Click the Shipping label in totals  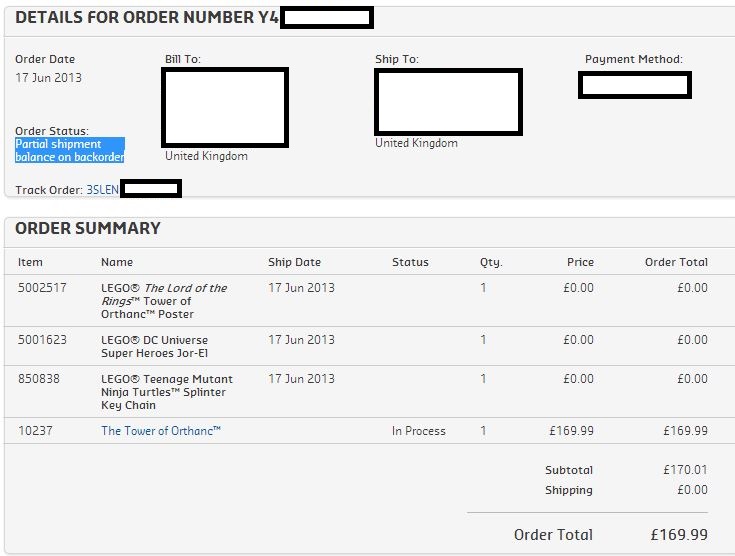(568, 490)
